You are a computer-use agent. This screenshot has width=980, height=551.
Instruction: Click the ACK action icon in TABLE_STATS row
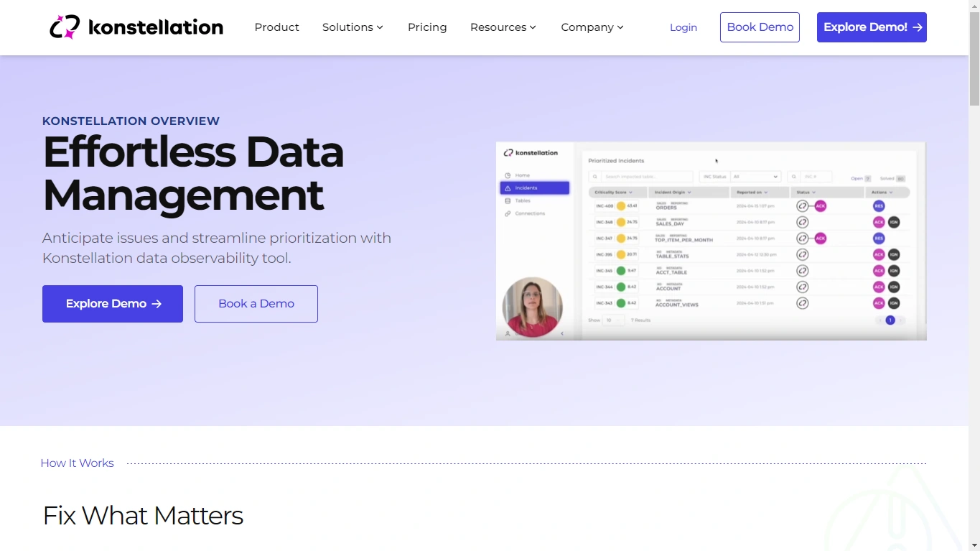point(879,254)
